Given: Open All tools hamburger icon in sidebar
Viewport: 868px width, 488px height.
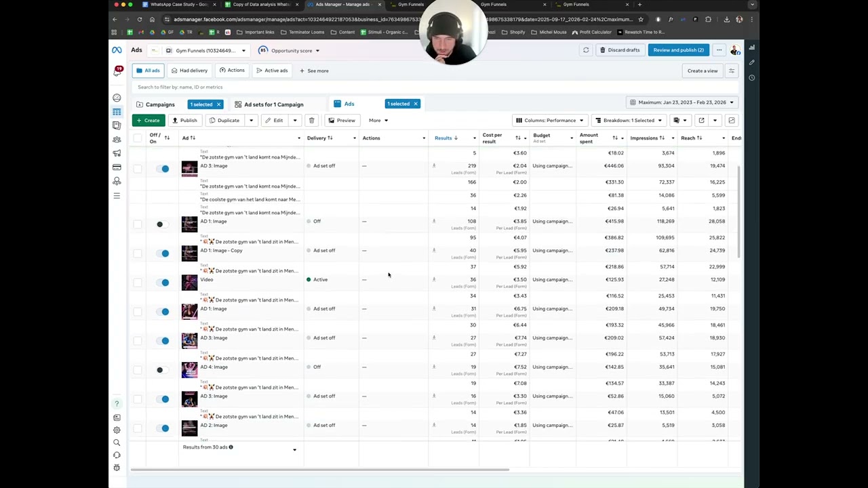Looking at the screenshot, I should click(117, 196).
